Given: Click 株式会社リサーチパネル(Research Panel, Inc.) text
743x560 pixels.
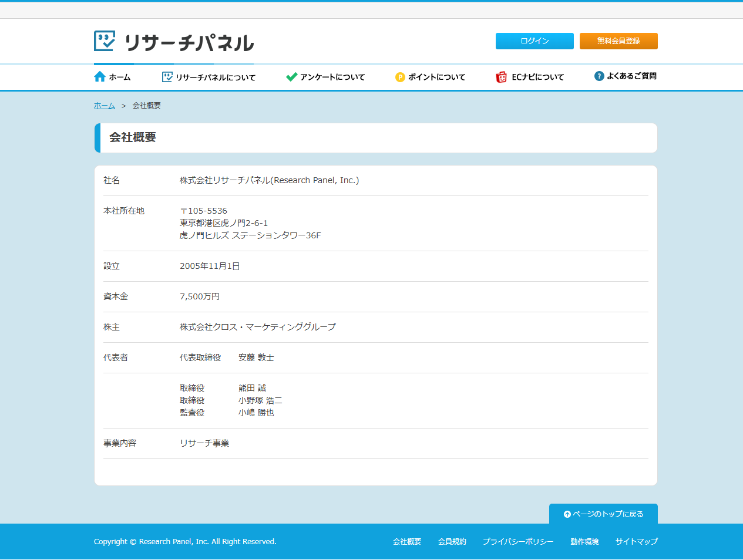Looking at the screenshot, I should [269, 180].
